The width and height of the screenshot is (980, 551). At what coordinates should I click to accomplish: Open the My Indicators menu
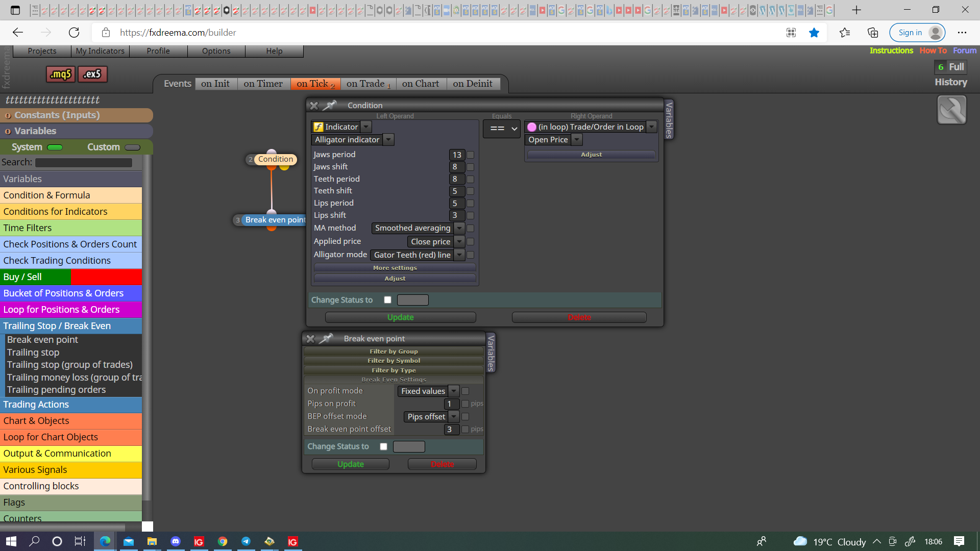(x=100, y=51)
